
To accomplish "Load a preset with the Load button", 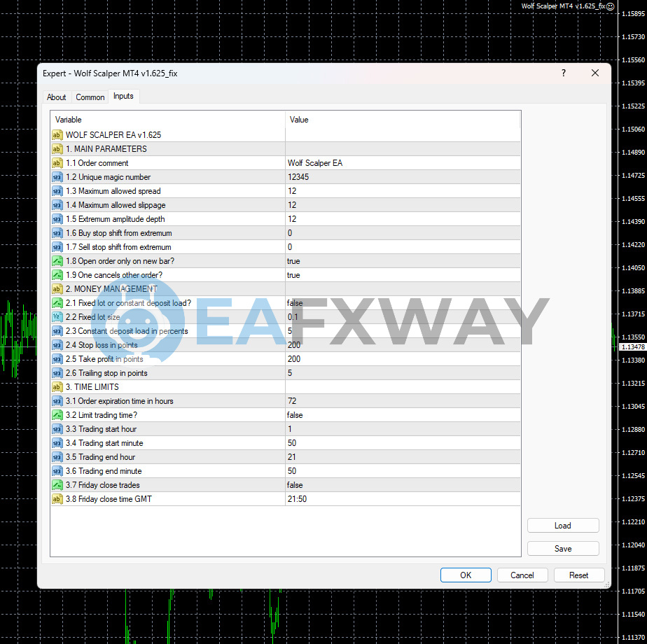I will pos(563,526).
